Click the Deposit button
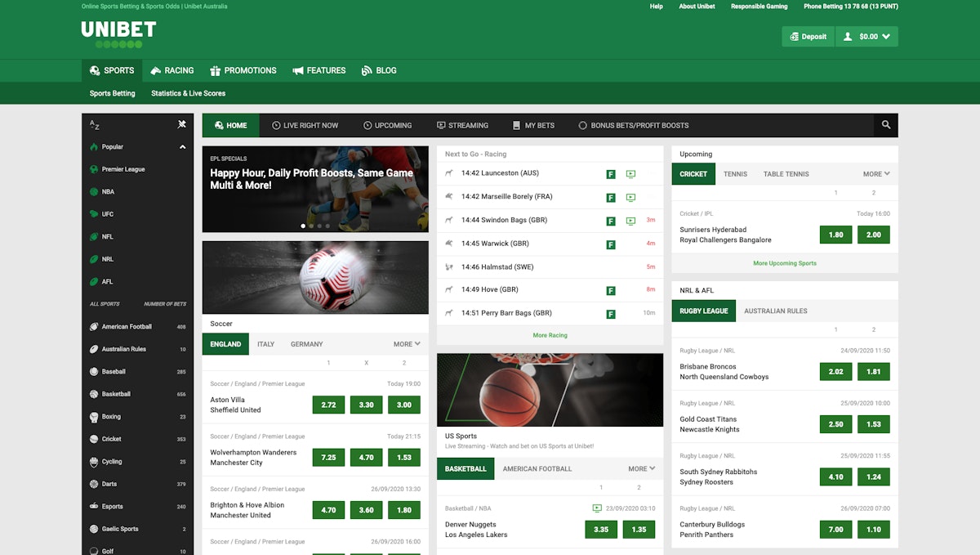Image resolution: width=980 pixels, height=555 pixels. [807, 36]
